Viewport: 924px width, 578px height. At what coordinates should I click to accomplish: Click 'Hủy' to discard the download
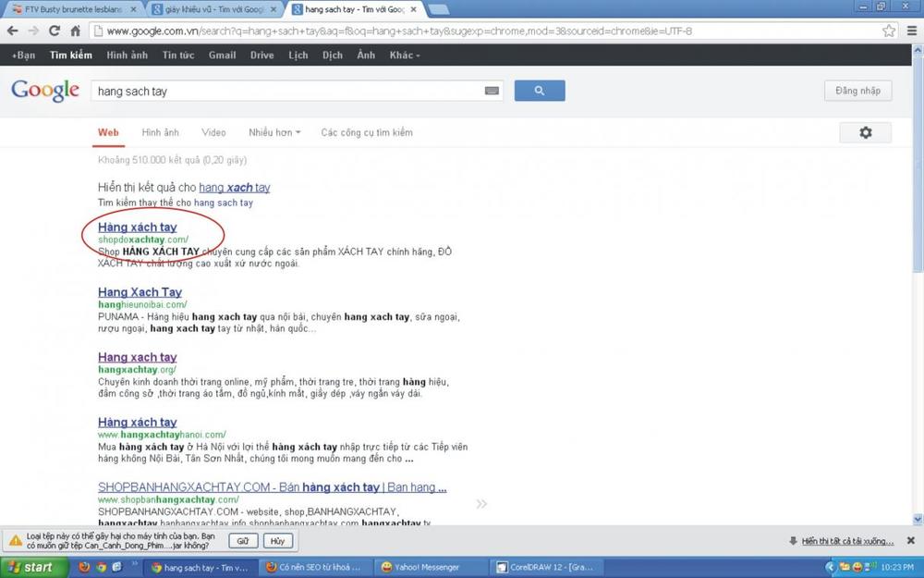[277, 540]
